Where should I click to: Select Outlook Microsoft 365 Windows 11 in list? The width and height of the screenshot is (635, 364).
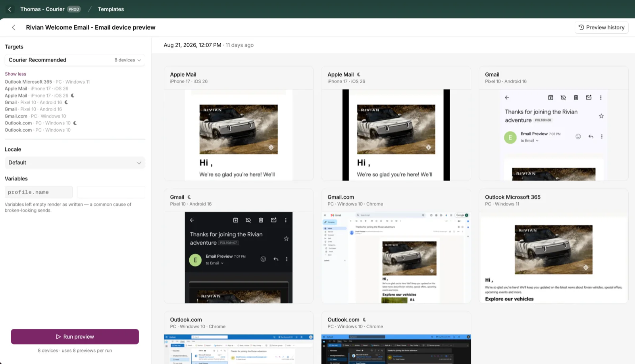click(47, 82)
